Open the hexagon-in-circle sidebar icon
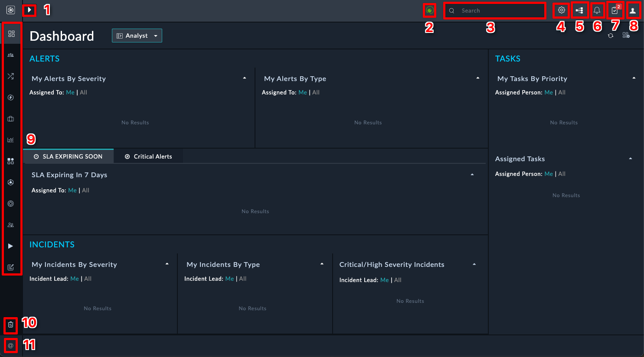The image size is (644, 357). [11, 182]
